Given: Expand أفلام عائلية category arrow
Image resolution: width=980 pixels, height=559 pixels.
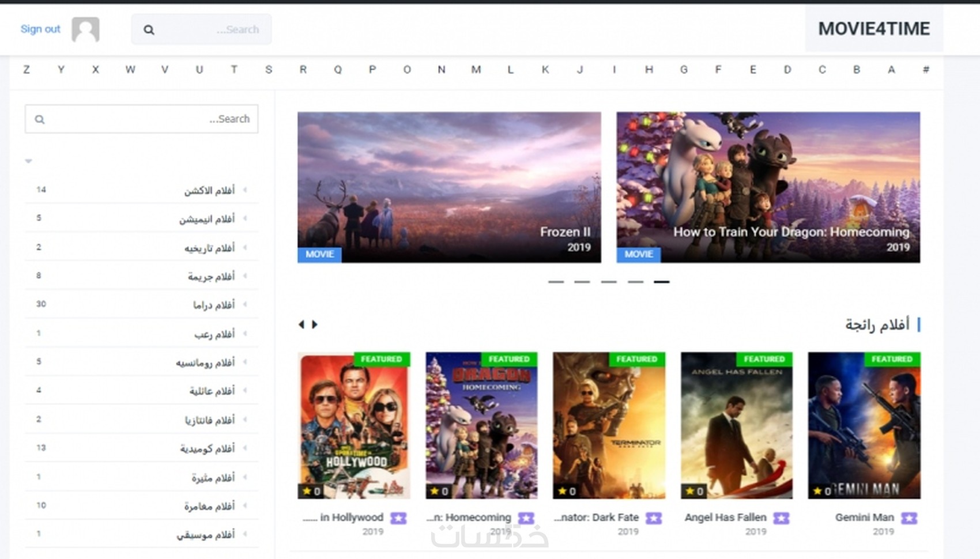Looking at the screenshot, I should (x=245, y=390).
